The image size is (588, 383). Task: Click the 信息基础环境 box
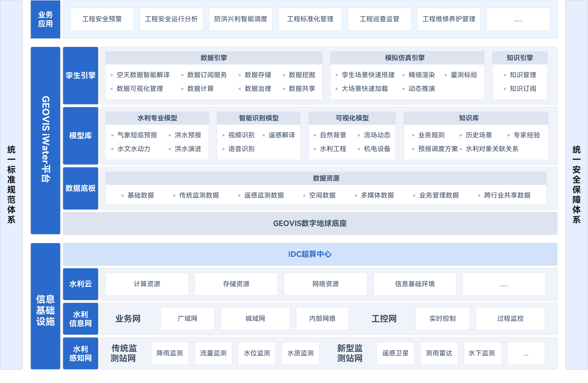(415, 284)
